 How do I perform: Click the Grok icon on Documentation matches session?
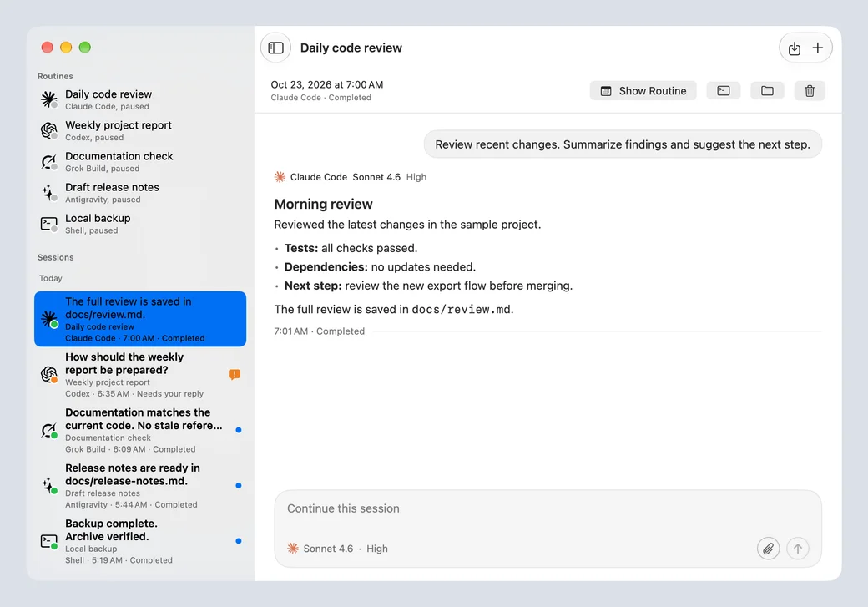(48, 430)
